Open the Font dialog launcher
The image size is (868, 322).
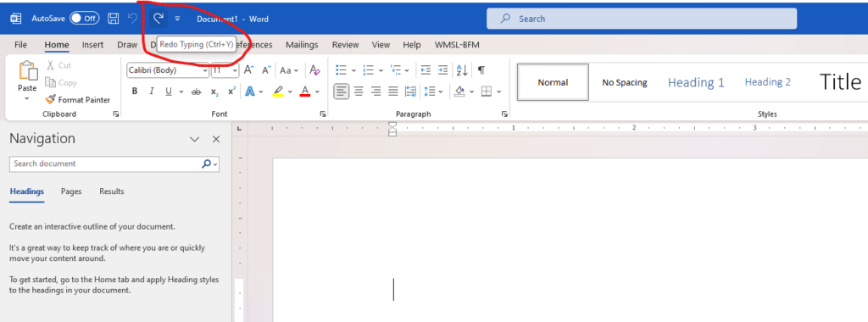pos(323,114)
